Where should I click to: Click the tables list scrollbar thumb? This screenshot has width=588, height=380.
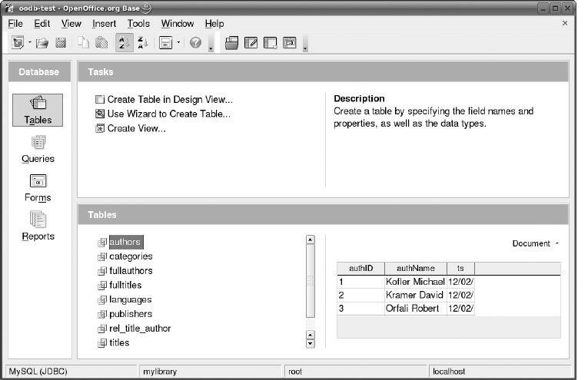tap(310, 281)
